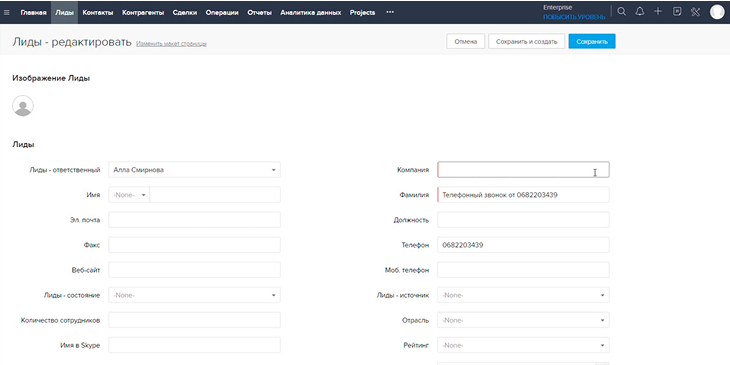730x365 pixels.
Task: Open the Лиды - источник dropdown
Action: pos(523,295)
